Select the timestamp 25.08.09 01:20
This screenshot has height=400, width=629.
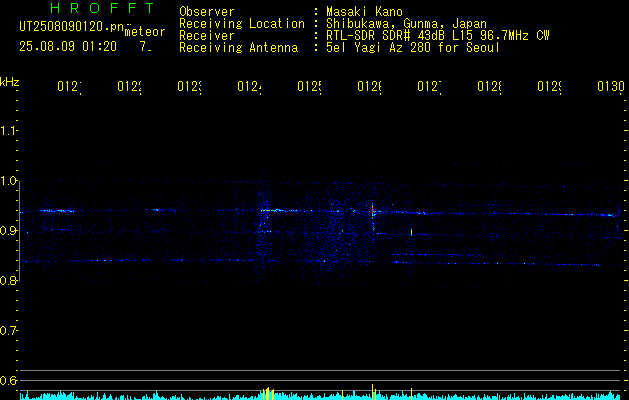pos(68,47)
